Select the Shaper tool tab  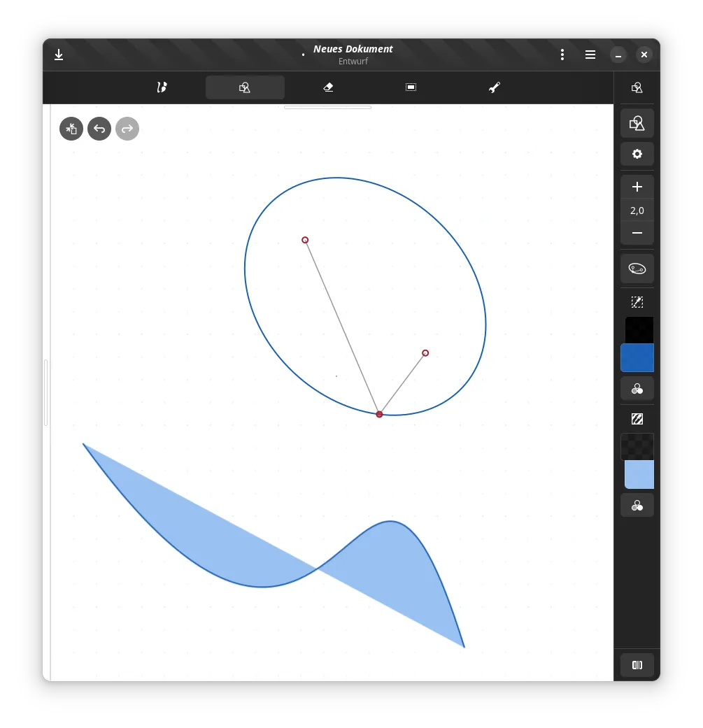coord(245,87)
